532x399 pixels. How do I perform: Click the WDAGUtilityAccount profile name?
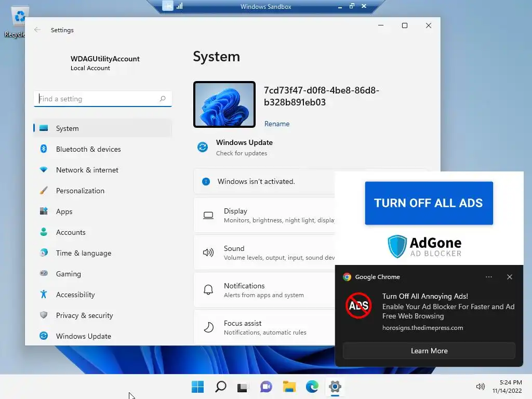[105, 59]
